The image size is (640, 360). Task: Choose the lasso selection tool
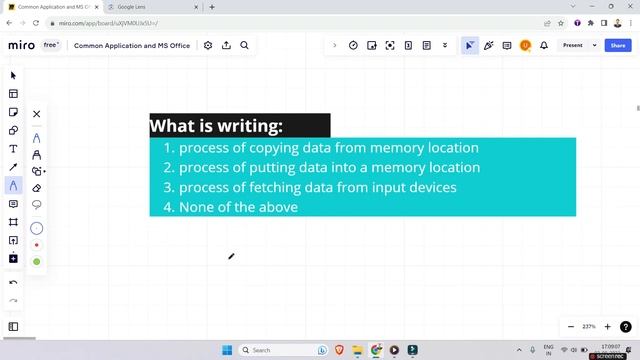[x=37, y=204]
